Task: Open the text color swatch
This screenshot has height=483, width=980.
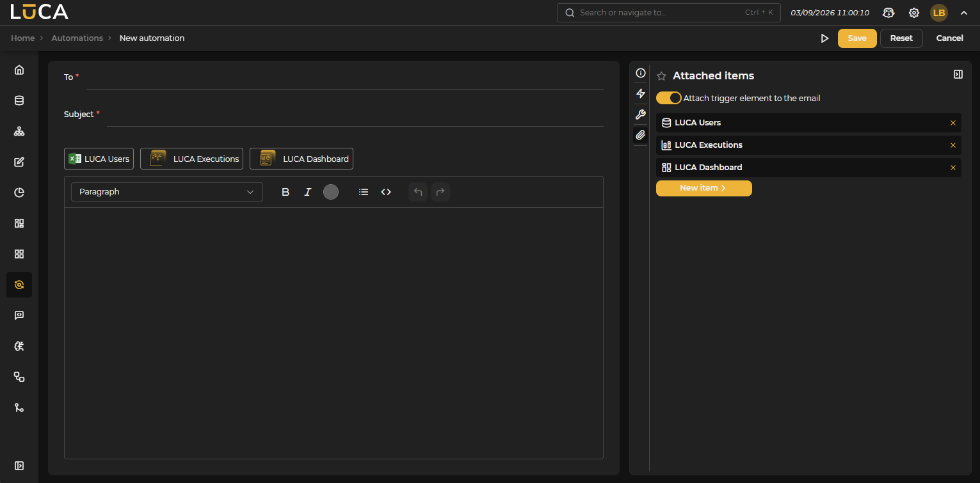Action: (331, 192)
